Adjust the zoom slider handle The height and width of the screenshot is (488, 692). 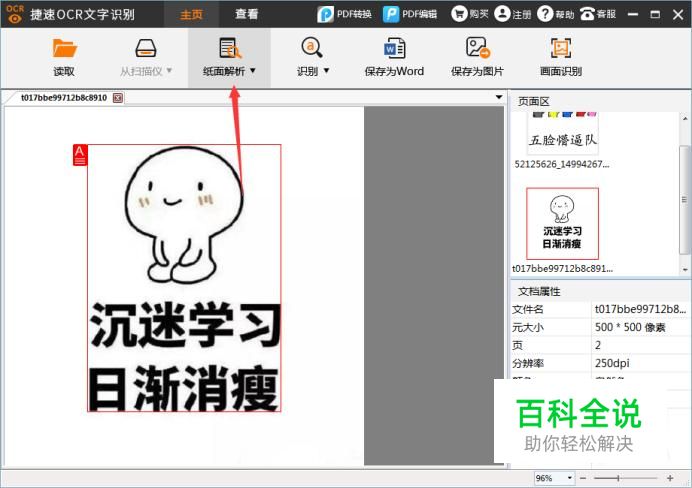618,478
